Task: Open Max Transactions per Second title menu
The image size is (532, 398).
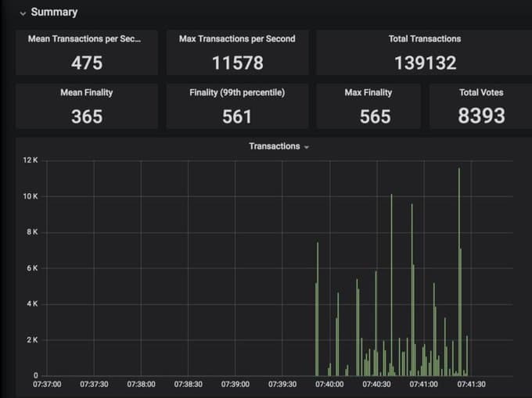Action: tap(237, 38)
